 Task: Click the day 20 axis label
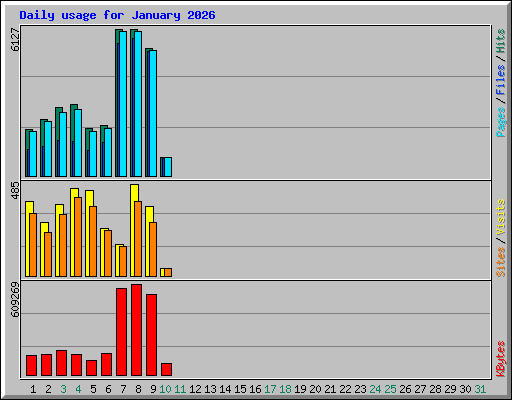315,389
